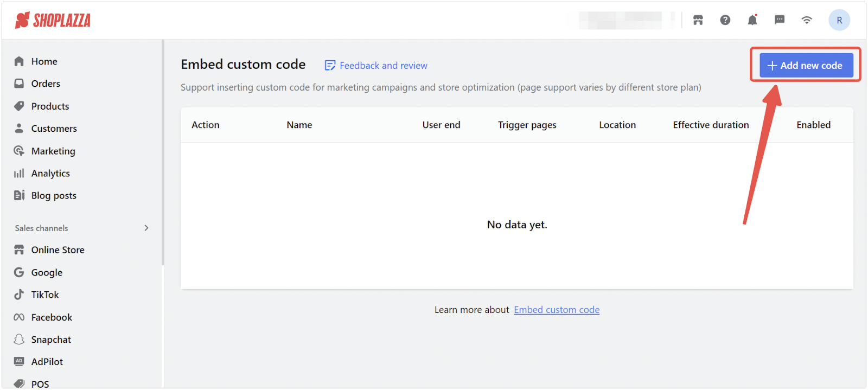Viewport: 868px width, 390px height.
Task: Click the Customers person icon
Action: 19,128
